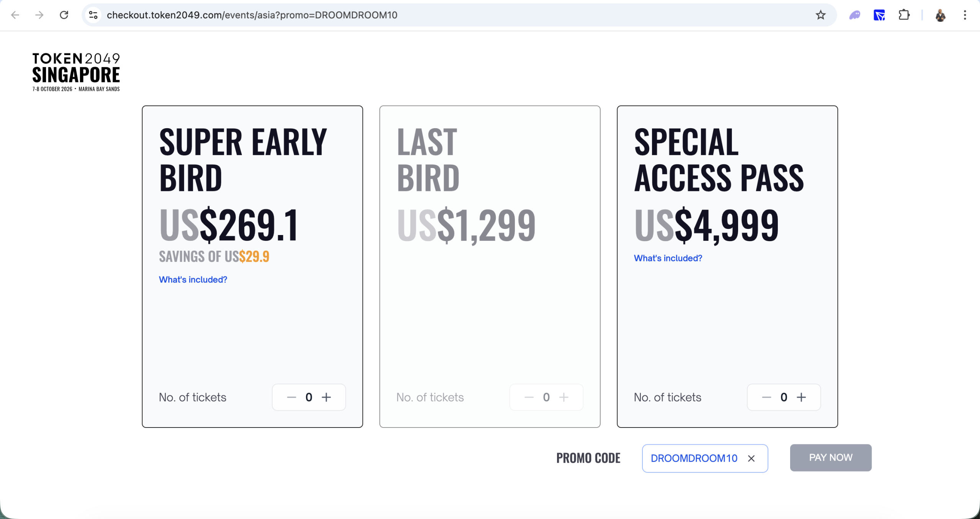Open the blue paper-plane extension
The image size is (980, 519).
tap(879, 15)
